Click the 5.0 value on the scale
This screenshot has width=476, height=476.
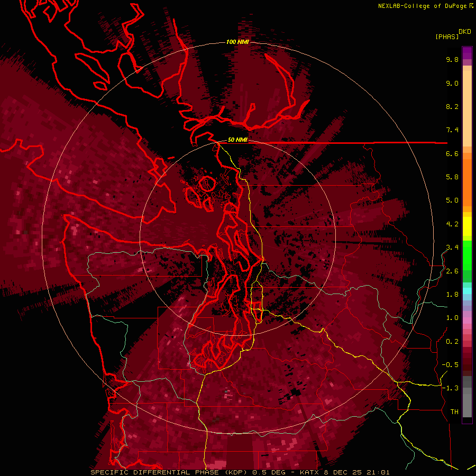452,200
